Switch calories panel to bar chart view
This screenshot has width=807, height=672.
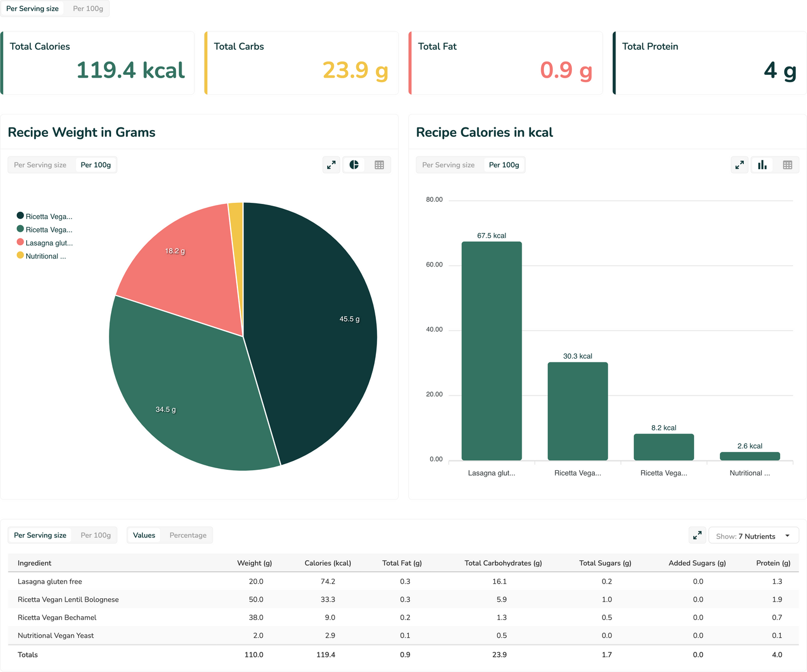point(762,165)
